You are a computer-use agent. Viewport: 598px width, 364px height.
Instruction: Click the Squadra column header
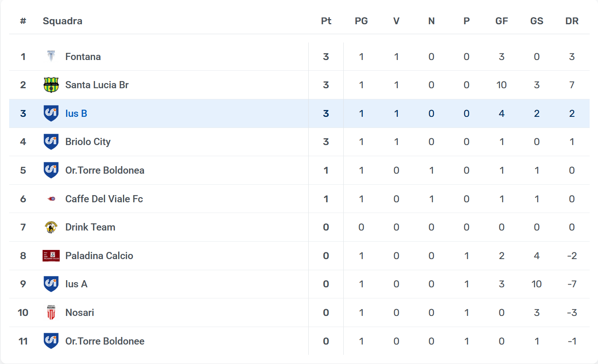pos(62,21)
